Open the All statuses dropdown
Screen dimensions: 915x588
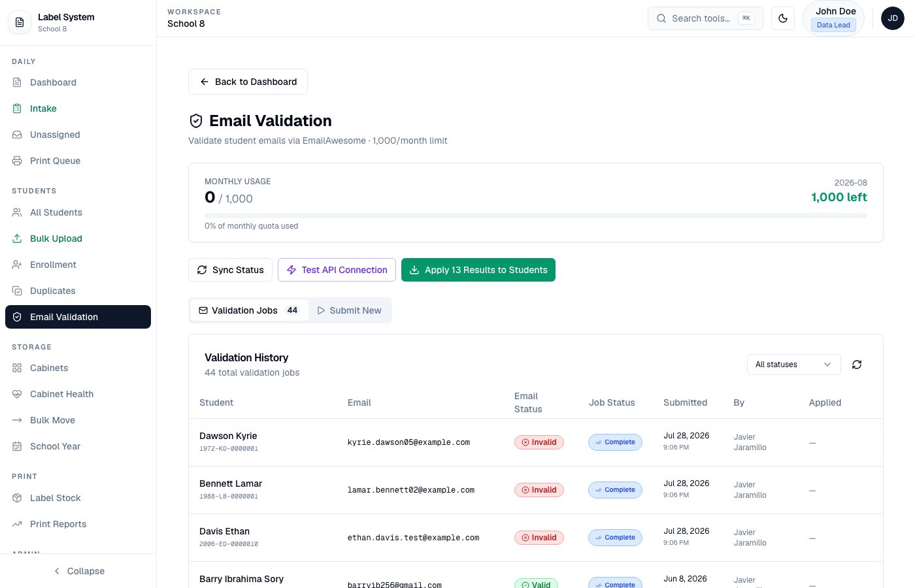click(793, 365)
